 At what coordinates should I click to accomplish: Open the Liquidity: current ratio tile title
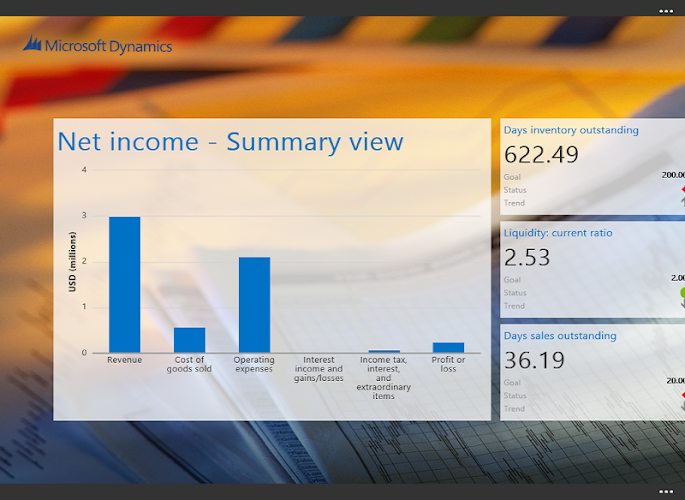(558, 233)
